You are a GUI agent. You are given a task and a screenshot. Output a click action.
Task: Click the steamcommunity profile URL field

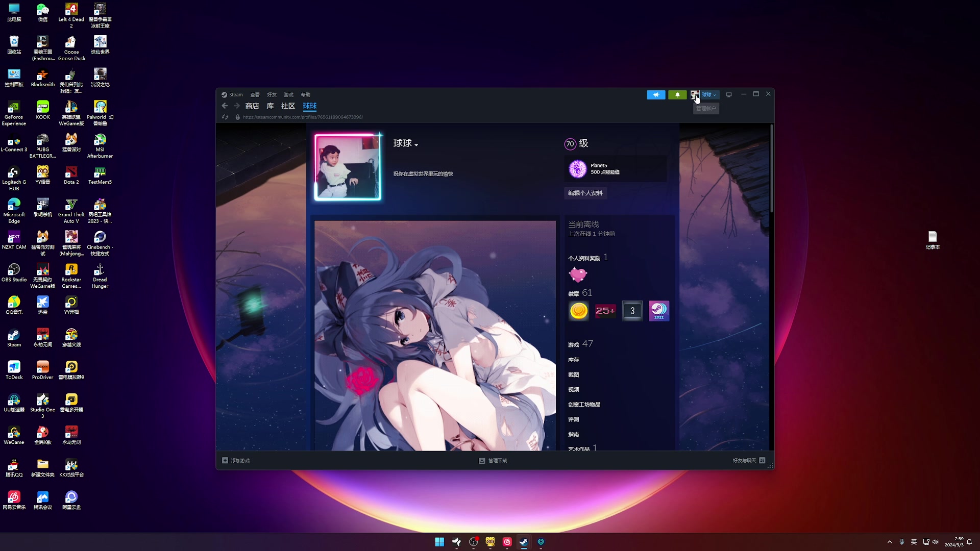[x=303, y=117]
